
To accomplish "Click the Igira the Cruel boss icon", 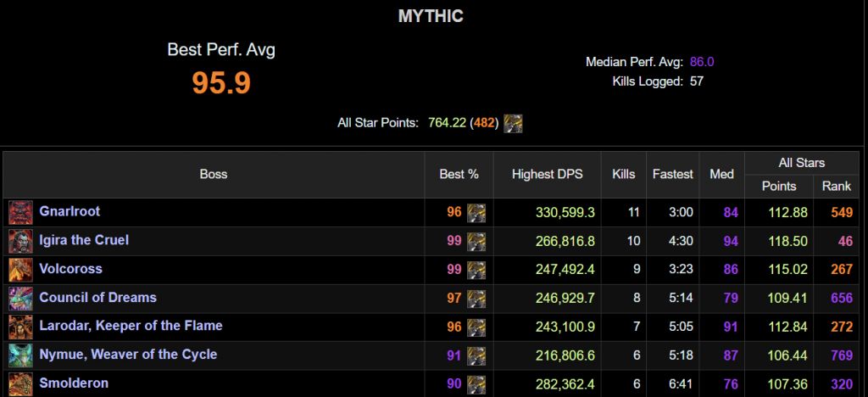I will click(21, 241).
